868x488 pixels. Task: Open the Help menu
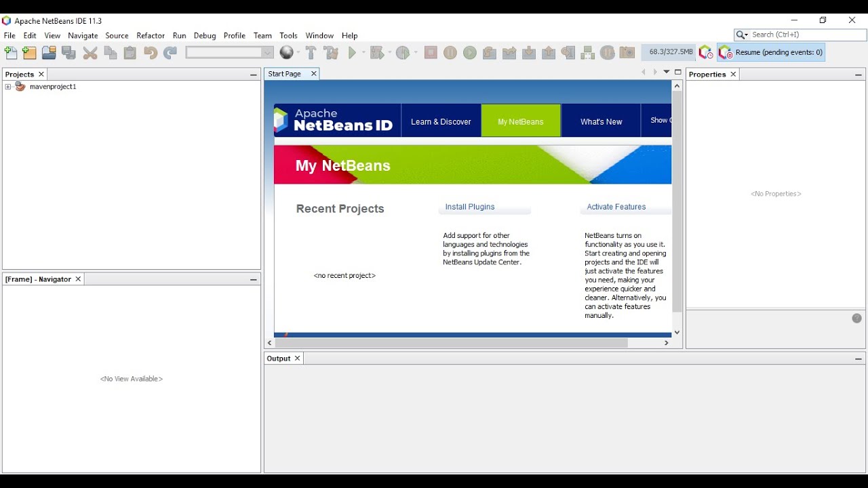[350, 36]
